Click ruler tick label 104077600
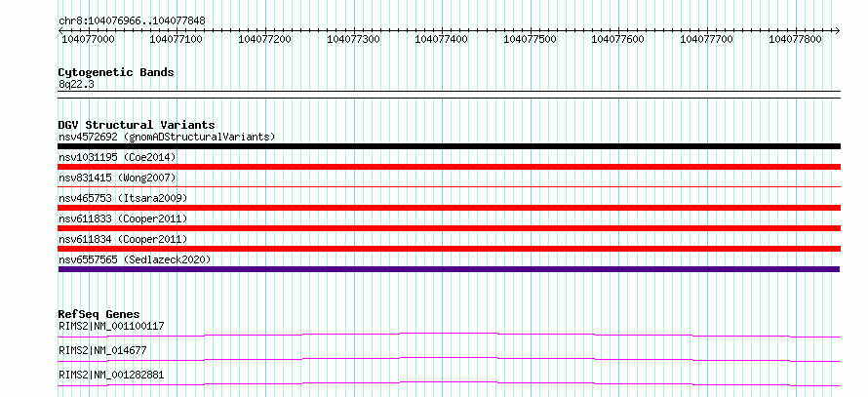Image resolution: width=868 pixels, height=397 pixels. point(618,39)
